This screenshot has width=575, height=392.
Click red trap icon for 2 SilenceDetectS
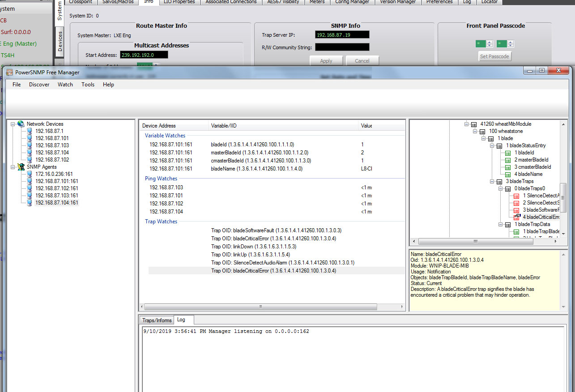coord(516,203)
